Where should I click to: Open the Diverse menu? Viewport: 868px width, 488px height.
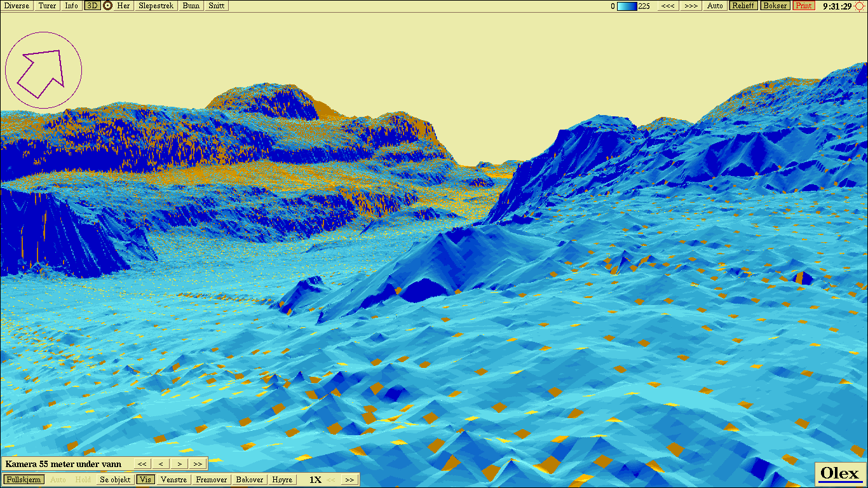pos(17,6)
